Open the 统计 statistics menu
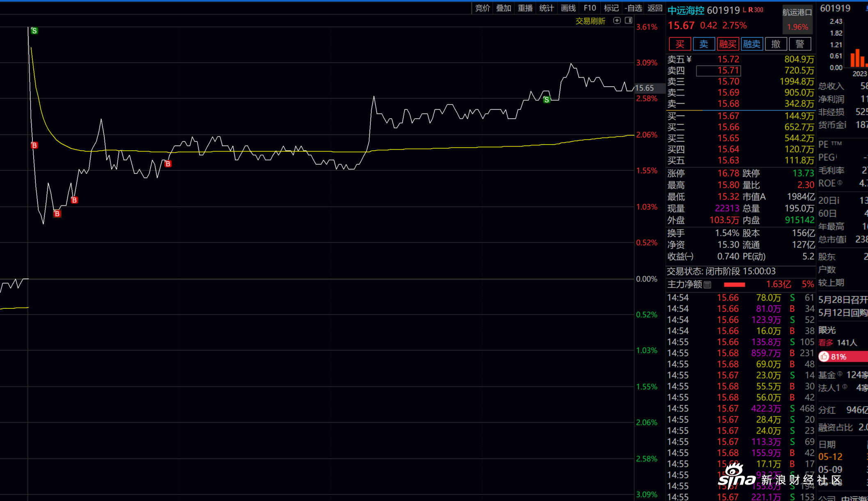 pyautogui.click(x=546, y=8)
